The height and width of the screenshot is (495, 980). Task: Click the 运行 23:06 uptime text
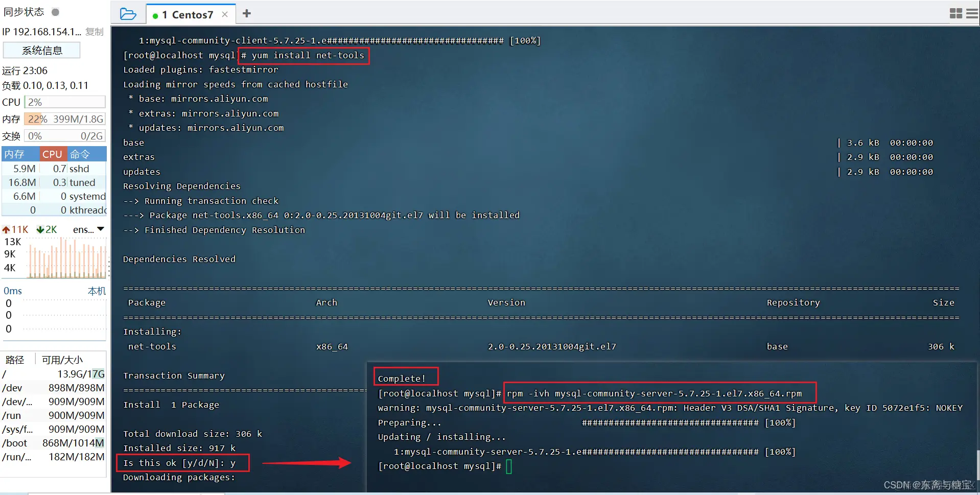pyautogui.click(x=25, y=70)
